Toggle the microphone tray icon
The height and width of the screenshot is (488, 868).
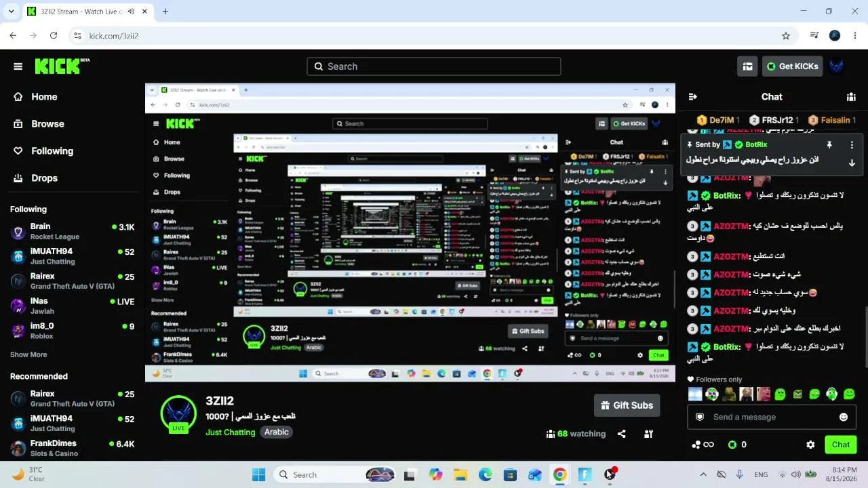click(x=739, y=474)
